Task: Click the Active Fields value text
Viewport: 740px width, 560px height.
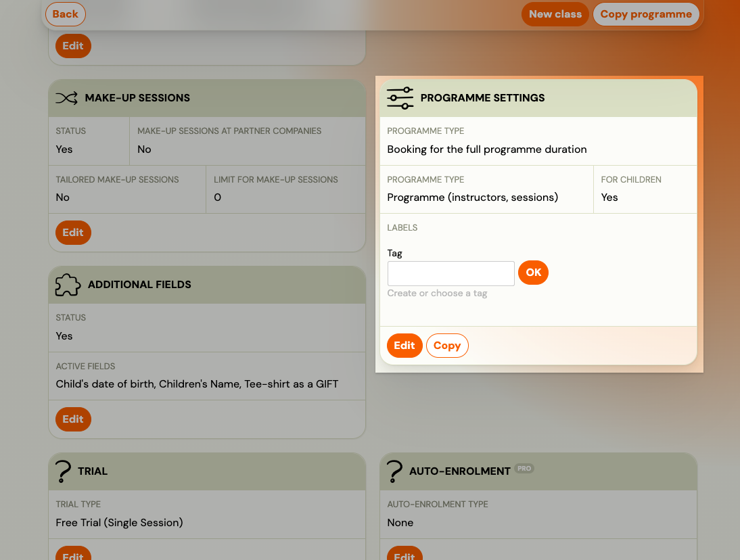Action: click(x=197, y=384)
